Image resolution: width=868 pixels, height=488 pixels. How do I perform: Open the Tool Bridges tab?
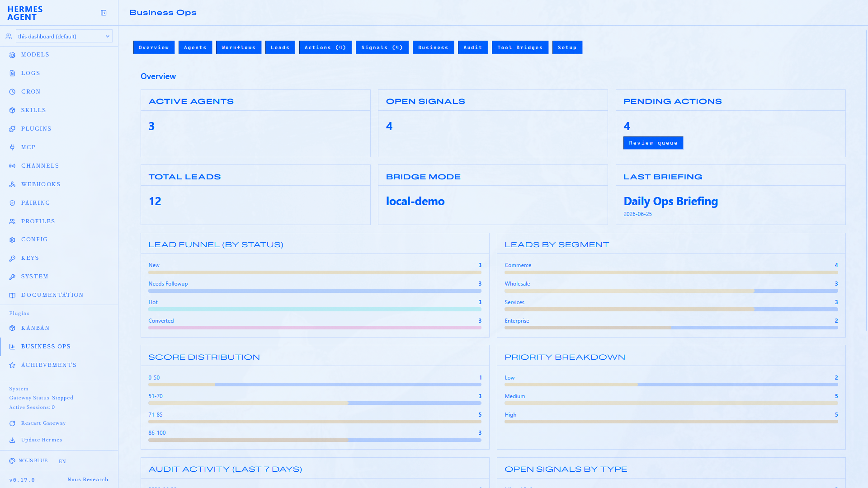point(520,47)
